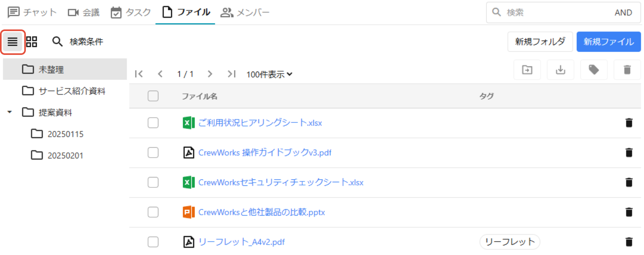Click the tag toolbar icon
The width and height of the screenshot is (644, 255).
(594, 70)
